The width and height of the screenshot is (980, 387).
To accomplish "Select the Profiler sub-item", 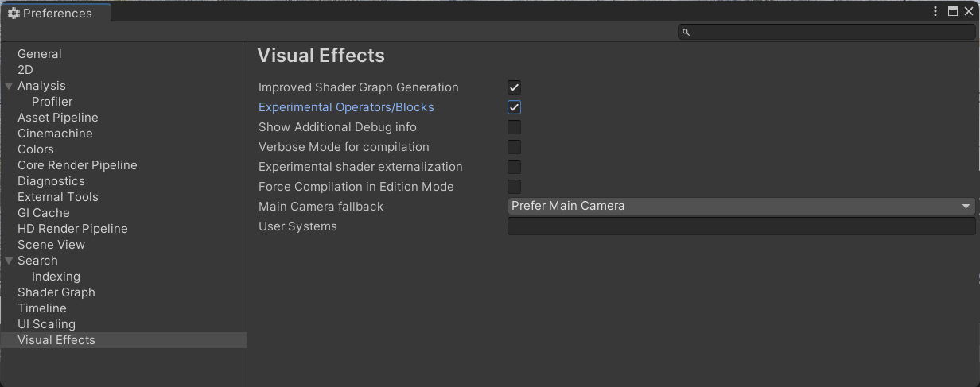I will click(52, 102).
